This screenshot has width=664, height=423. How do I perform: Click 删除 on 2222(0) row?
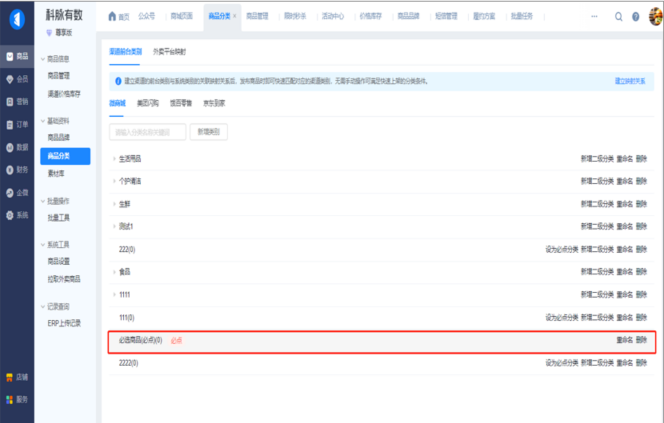click(642, 363)
